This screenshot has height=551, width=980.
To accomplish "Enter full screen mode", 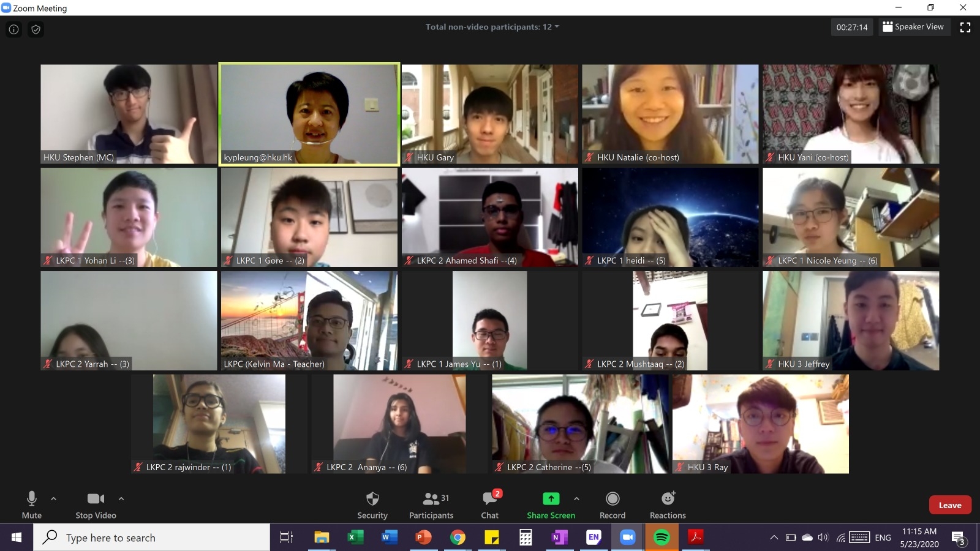I will click(965, 27).
